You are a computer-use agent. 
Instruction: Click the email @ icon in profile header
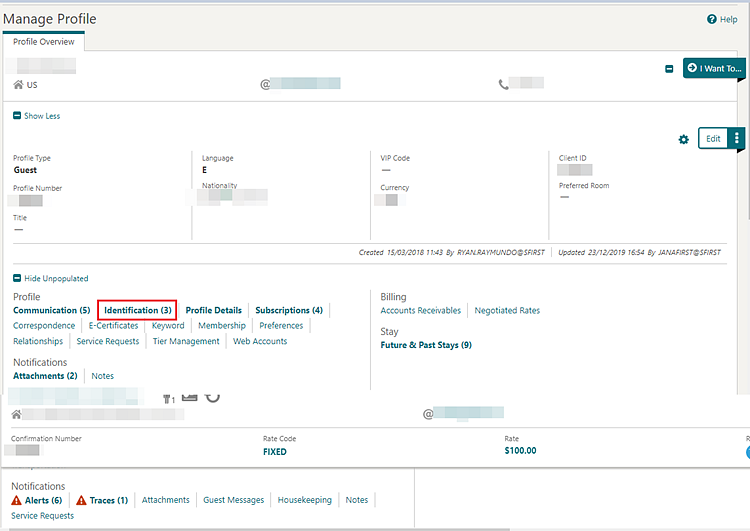click(265, 85)
